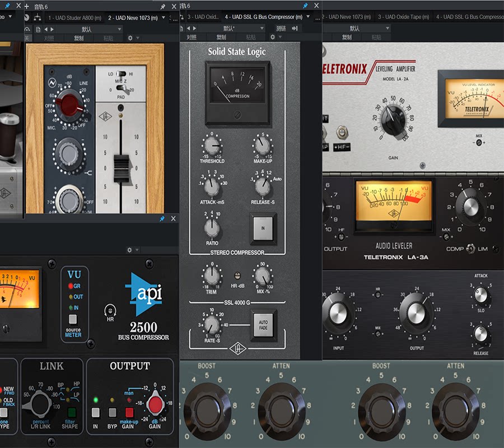Viewport: 504px width, 448px height.
Task: Click the 复制 copy button in SSL toolbar
Action: click(221, 38)
